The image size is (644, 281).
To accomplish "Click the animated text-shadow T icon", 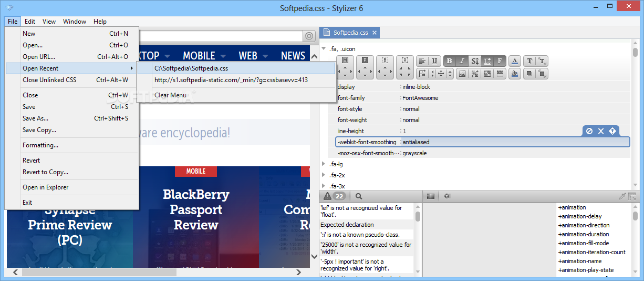I will (x=542, y=61).
